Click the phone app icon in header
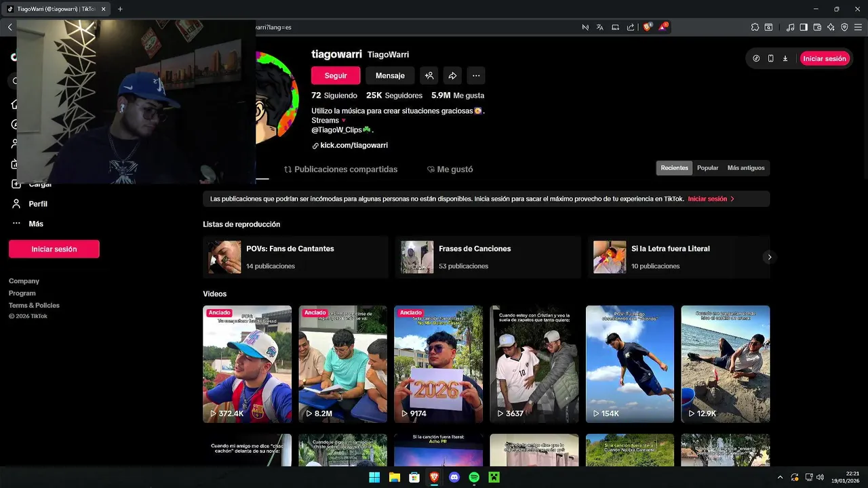 click(x=770, y=58)
